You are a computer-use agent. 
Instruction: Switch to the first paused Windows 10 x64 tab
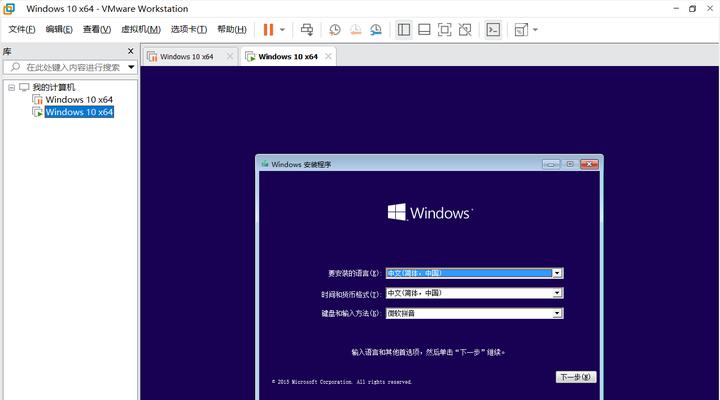186,56
